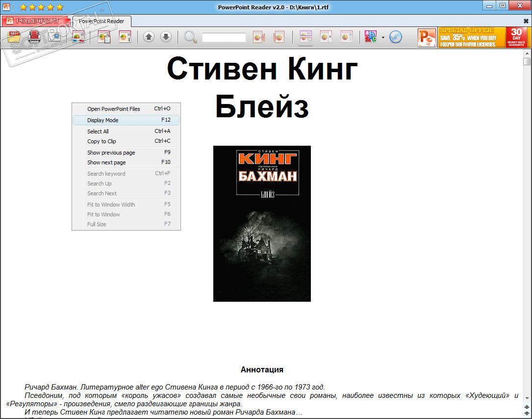
Task: Choose Select All from context menu
Action: [x=126, y=131]
